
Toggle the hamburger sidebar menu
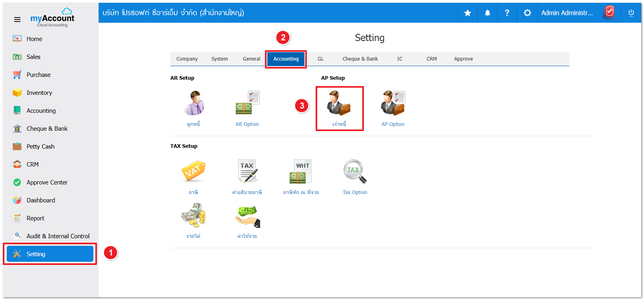(17, 20)
